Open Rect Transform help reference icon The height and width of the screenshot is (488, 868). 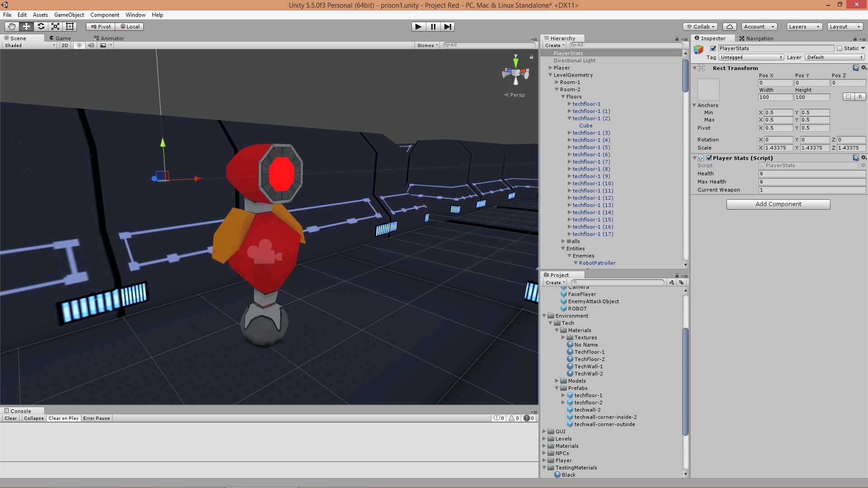856,68
